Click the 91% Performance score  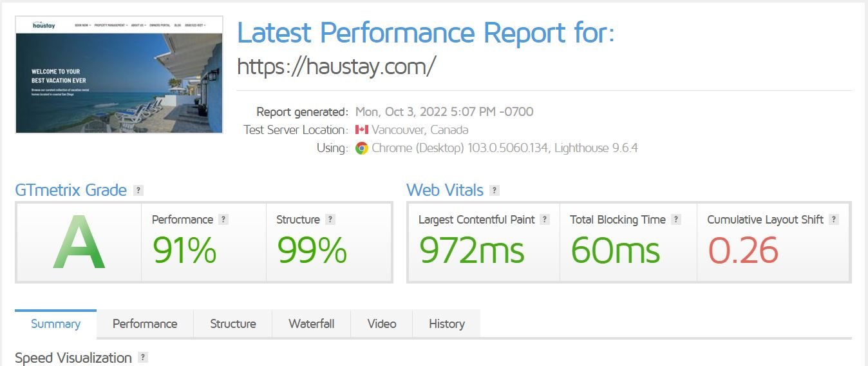[184, 250]
